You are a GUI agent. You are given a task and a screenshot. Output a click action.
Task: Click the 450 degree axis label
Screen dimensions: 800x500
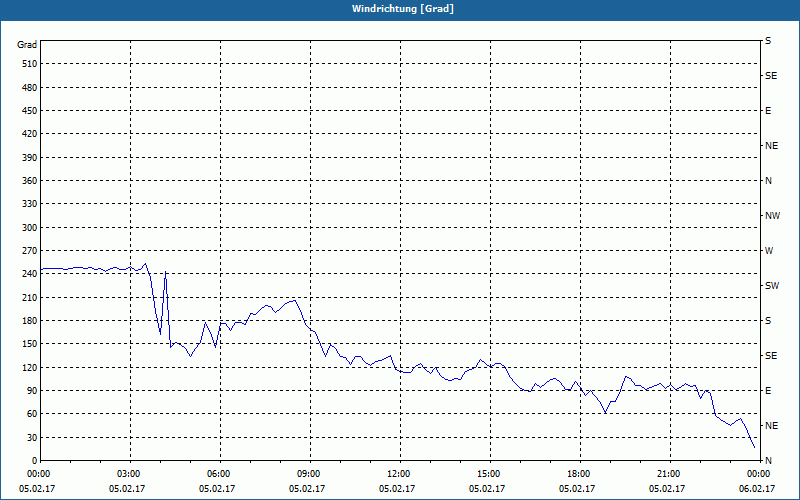[30, 111]
